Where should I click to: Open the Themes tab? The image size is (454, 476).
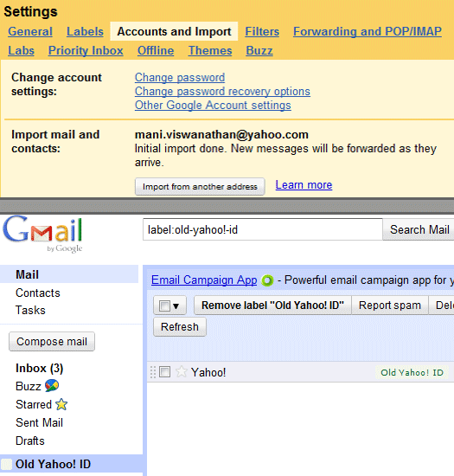coord(210,51)
